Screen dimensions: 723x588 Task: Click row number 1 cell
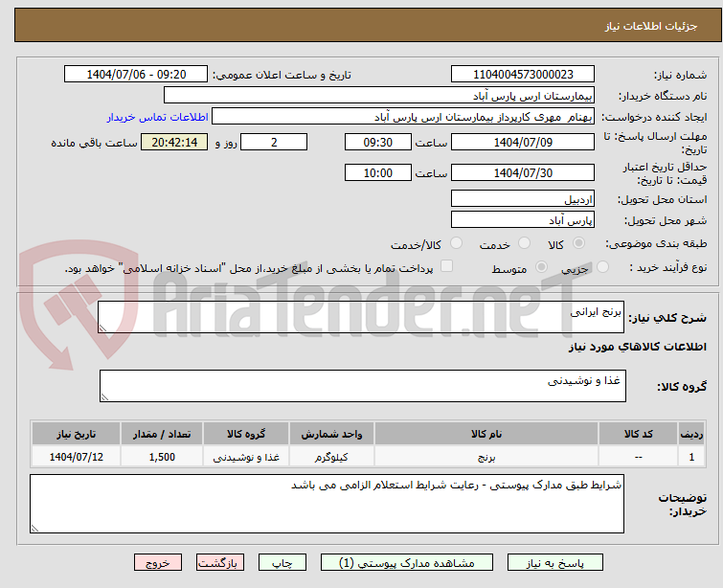pos(691,457)
